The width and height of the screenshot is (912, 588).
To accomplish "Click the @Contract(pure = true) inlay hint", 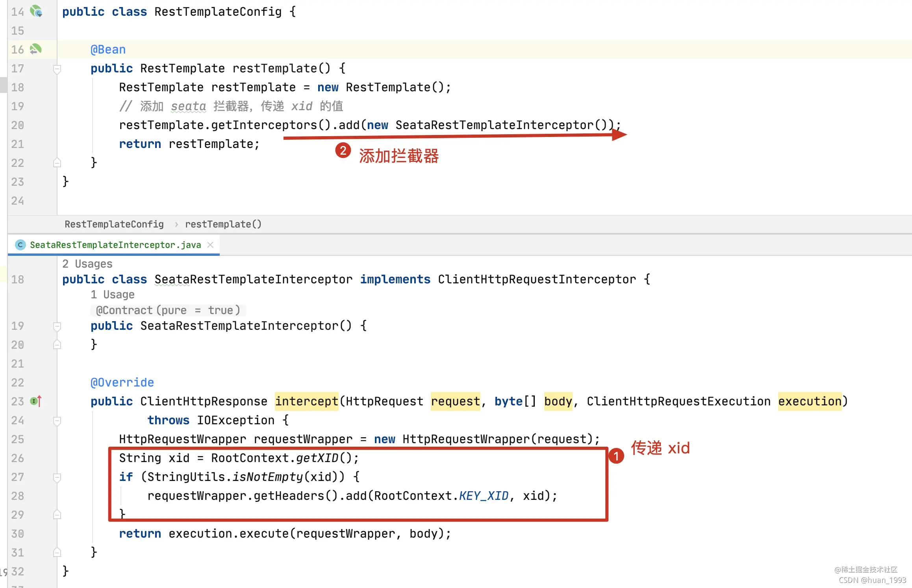I will 168,310.
